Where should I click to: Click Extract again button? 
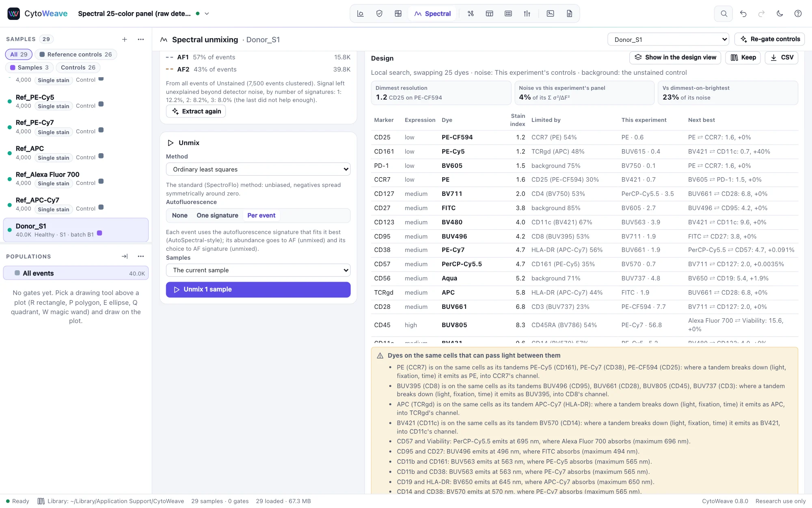(x=196, y=111)
